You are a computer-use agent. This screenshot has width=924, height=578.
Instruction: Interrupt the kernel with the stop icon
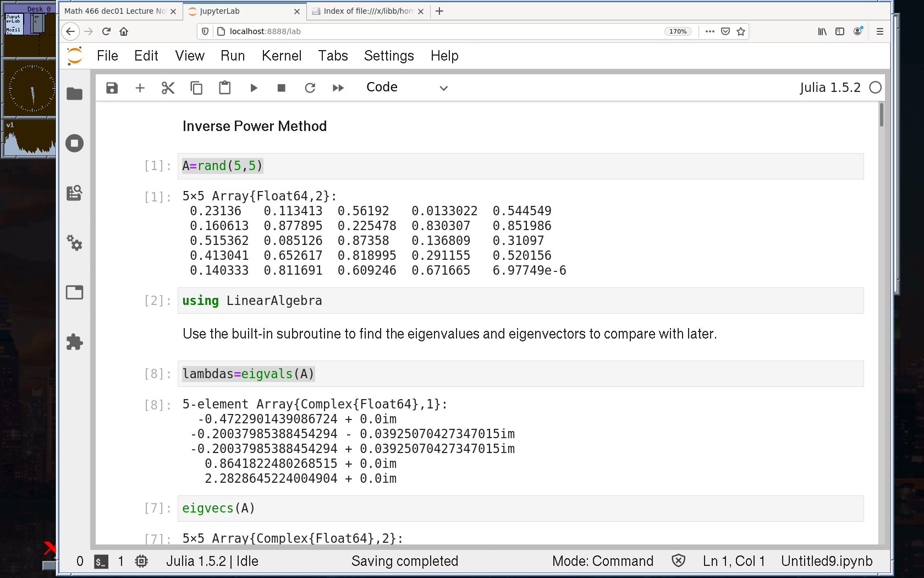(282, 88)
